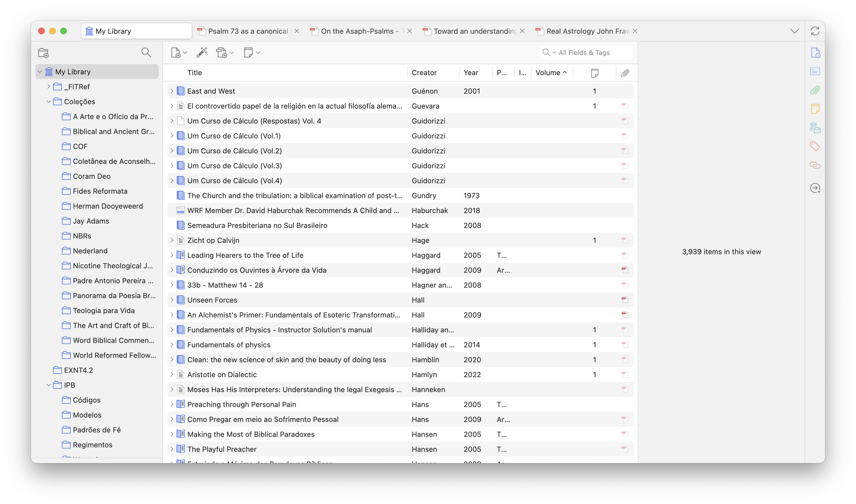Switch to the Psalm 73 as a canonical tab
The image size is (856, 504).
pyautogui.click(x=248, y=31)
